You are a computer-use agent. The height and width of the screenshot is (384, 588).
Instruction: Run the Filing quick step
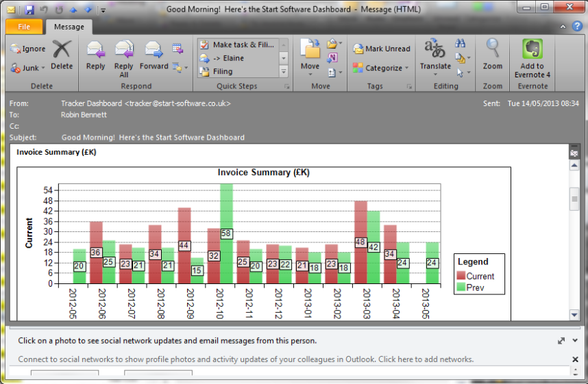238,71
